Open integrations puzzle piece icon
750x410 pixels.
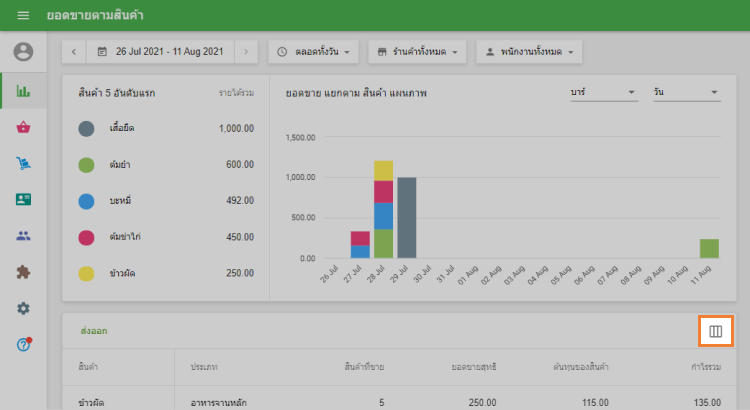point(23,272)
